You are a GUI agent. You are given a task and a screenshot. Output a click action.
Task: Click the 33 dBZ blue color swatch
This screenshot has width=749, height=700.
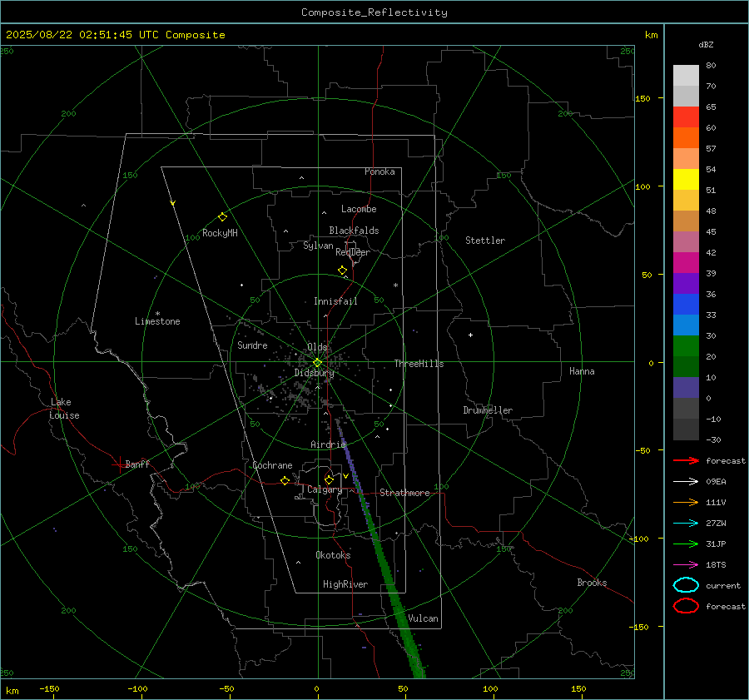[x=686, y=305]
